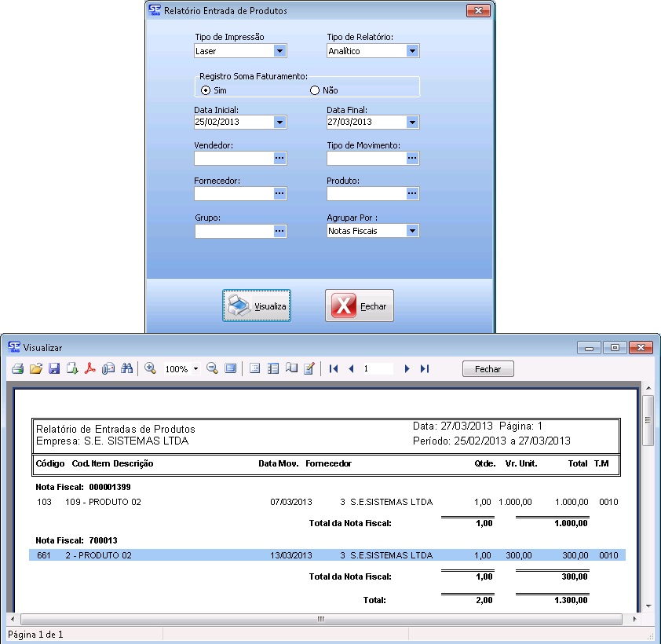Open the Agrupar Por dropdown
661x644 pixels.
[412, 231]
